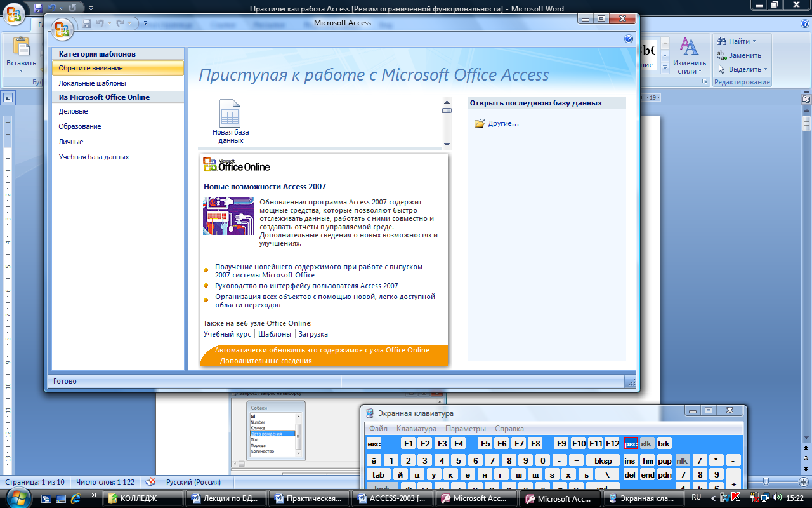
Task: Customize Access quick access toolbar dropdown
Action: [x=145, y=23]
